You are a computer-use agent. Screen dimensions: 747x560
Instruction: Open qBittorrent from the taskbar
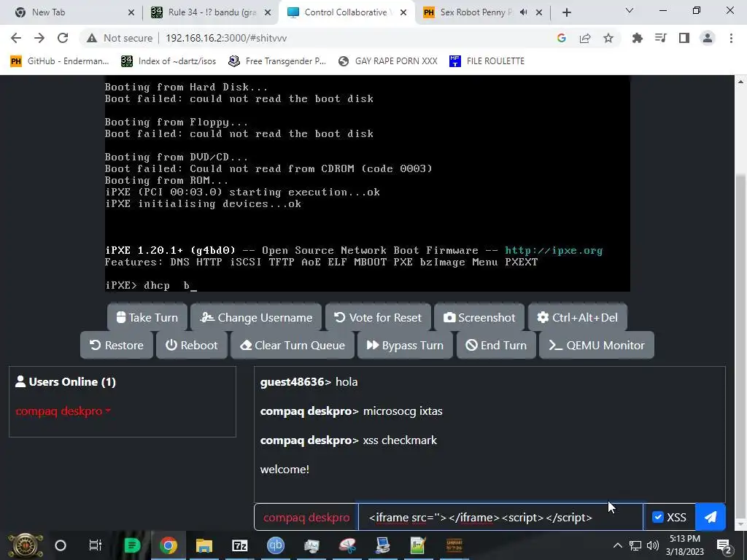[x=275, y=545]
